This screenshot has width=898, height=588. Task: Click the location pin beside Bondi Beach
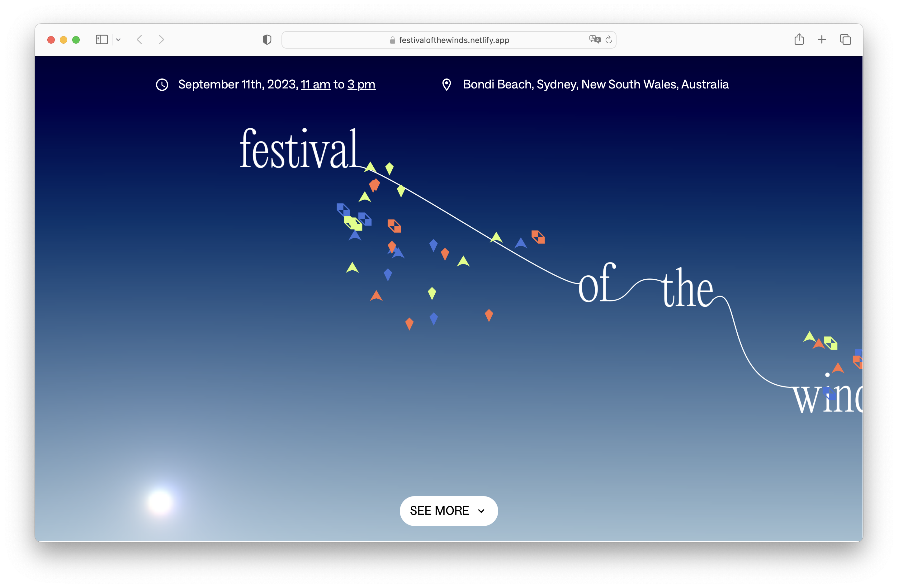coord(447,84)
